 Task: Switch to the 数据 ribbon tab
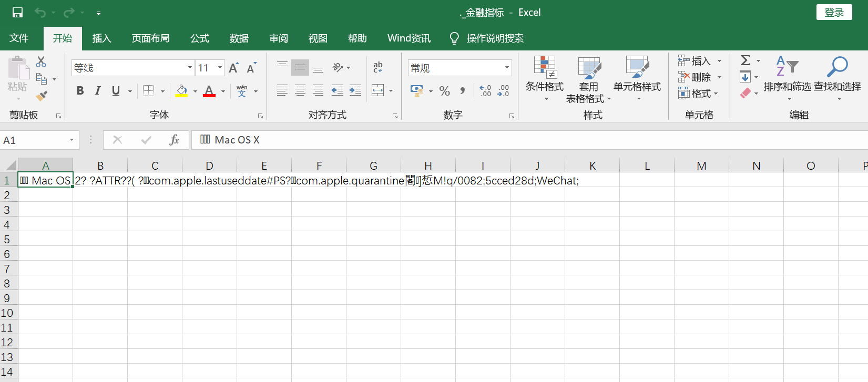[x=239, y=38]
